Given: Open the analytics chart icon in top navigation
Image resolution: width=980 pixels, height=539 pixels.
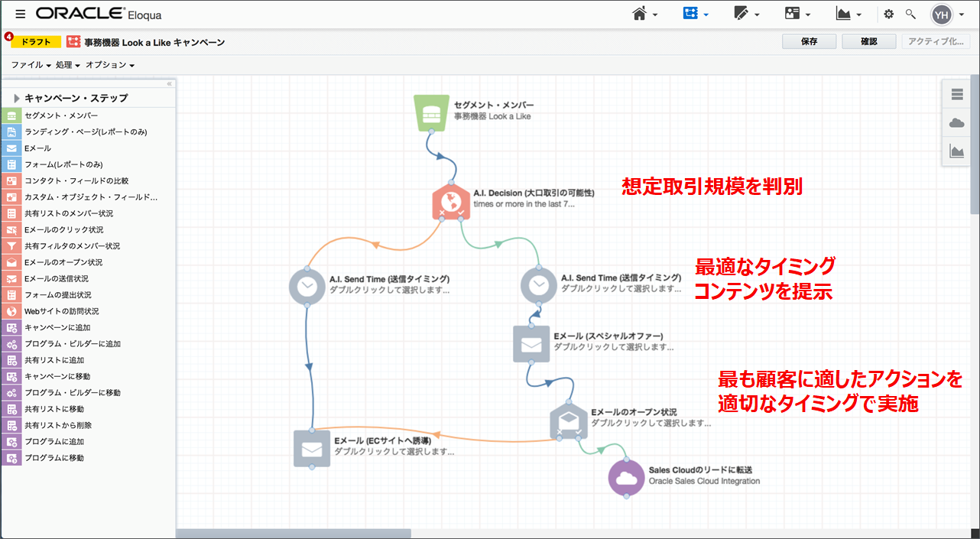Looking at the screenshot, I should pyautogui.click(x=844, y=13).
